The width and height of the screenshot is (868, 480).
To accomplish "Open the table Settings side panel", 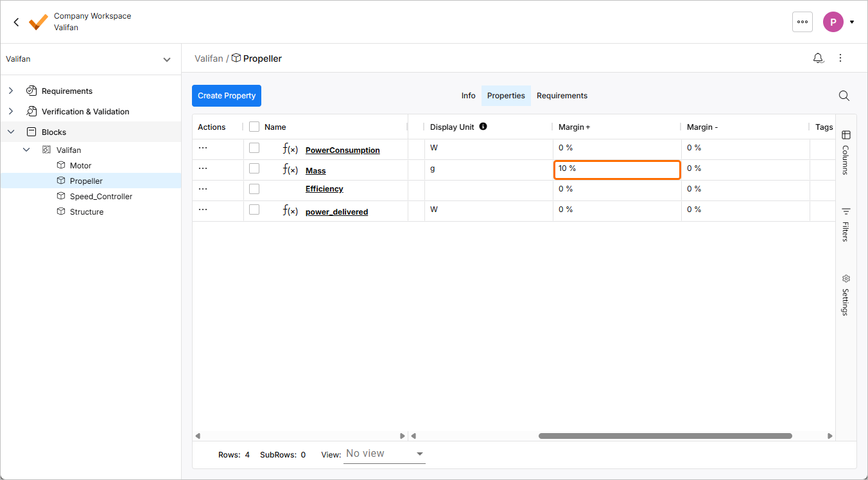I will 846,295.
